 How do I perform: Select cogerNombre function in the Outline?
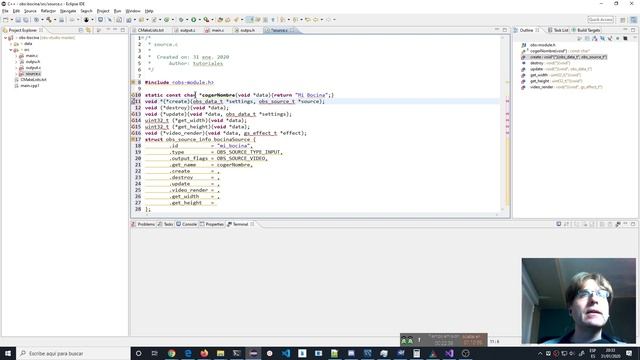[x=560, y=51]
